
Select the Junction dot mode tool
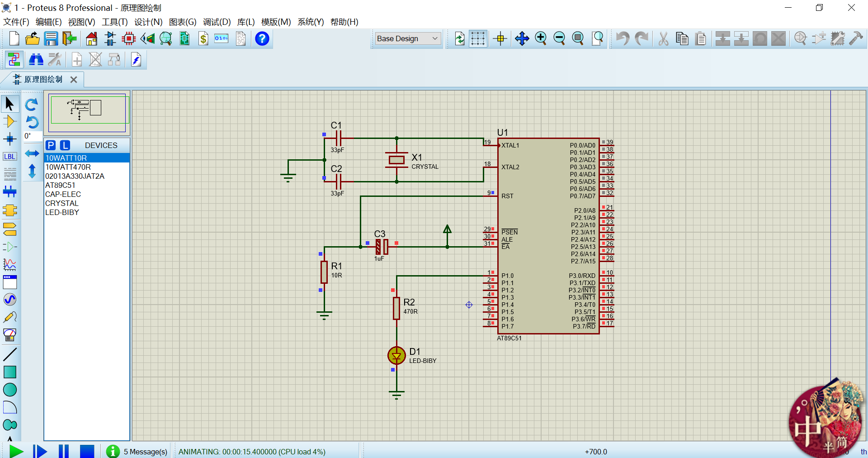click(x=9, y=139)
